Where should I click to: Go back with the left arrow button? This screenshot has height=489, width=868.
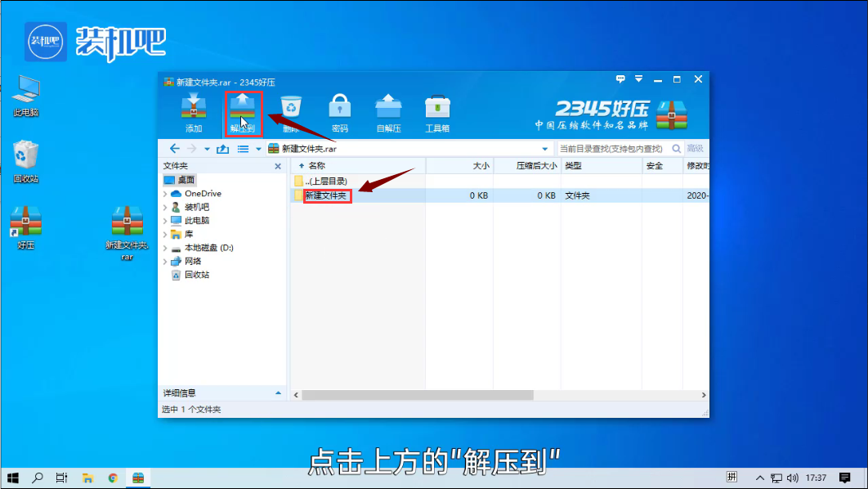pos(174,149)
